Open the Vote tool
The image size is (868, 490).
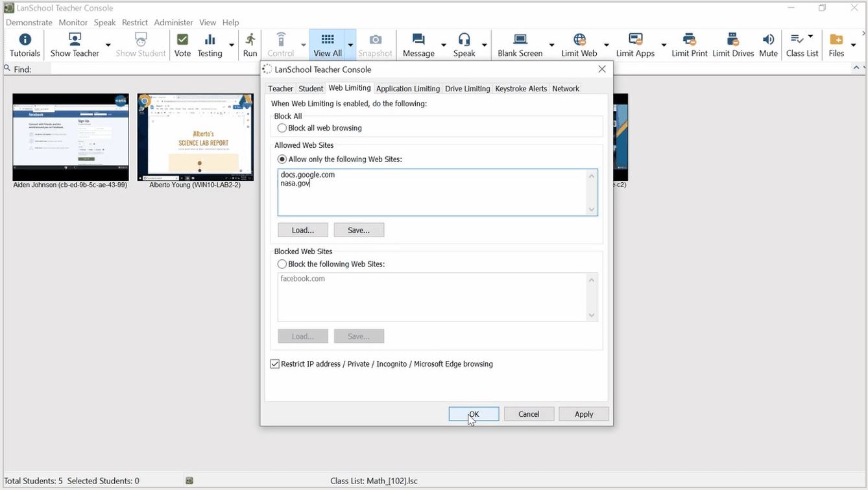tap(182, 45)
